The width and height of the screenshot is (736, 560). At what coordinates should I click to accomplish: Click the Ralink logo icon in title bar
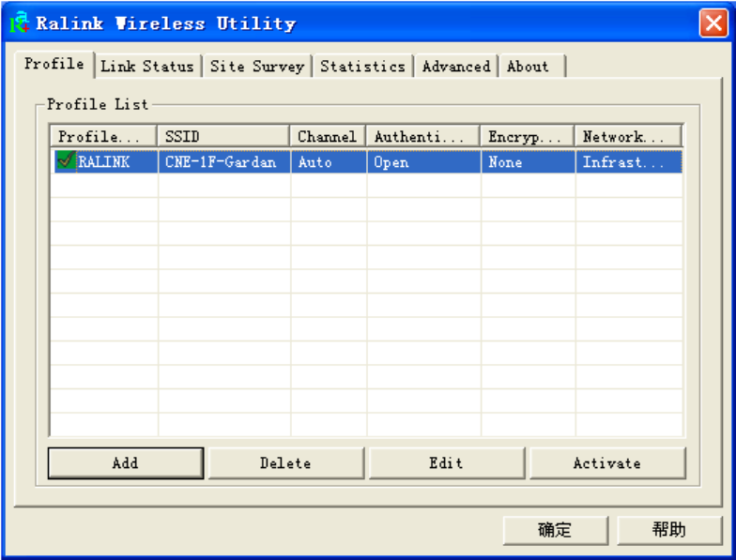pyautogui.click(x=20, y=23)
